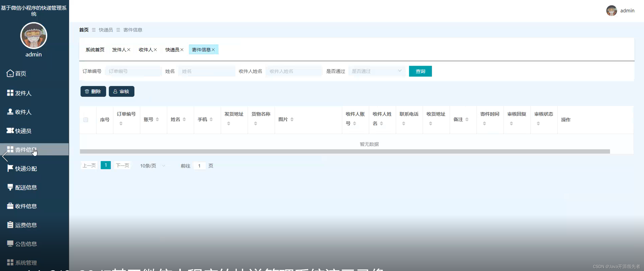The image size is (644, 271).
Task: Click the person icon beside 收件人
Action: pos(10,111)
